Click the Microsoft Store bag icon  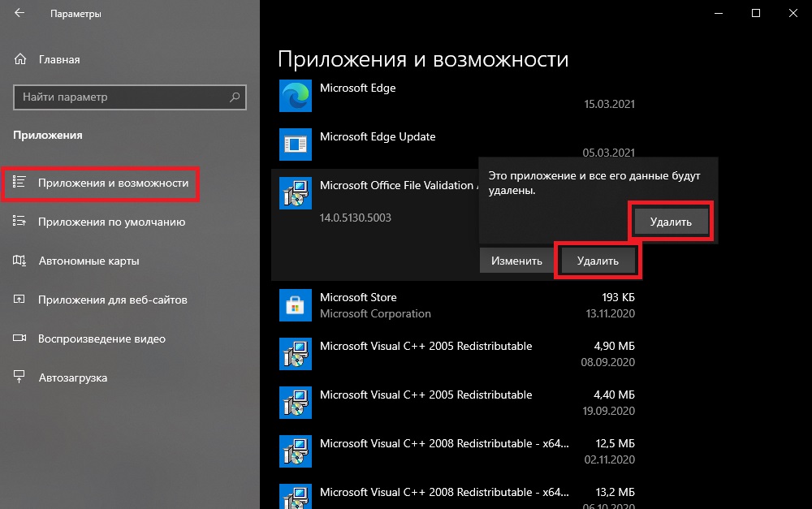pos(296,305)
